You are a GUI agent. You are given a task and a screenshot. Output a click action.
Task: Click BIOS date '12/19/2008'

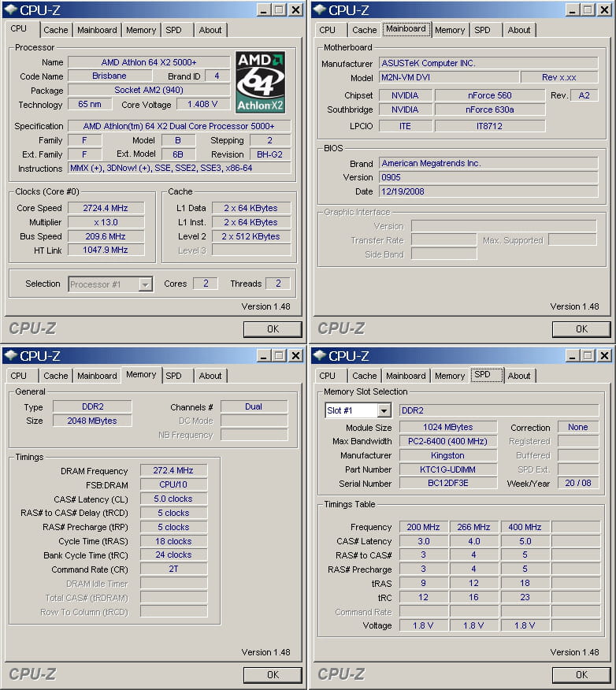488,191
